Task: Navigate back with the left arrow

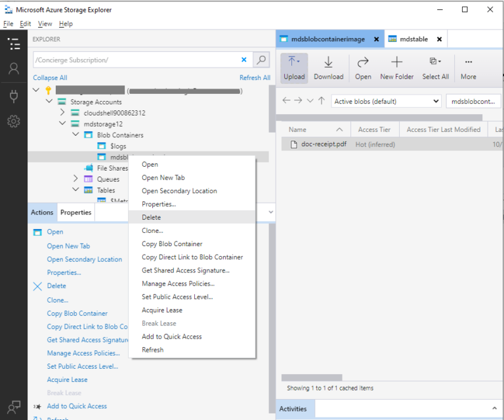Action: point(286,100)
